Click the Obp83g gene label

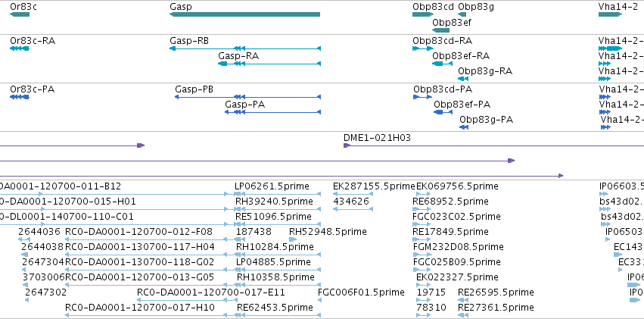[x=476, y=7]
